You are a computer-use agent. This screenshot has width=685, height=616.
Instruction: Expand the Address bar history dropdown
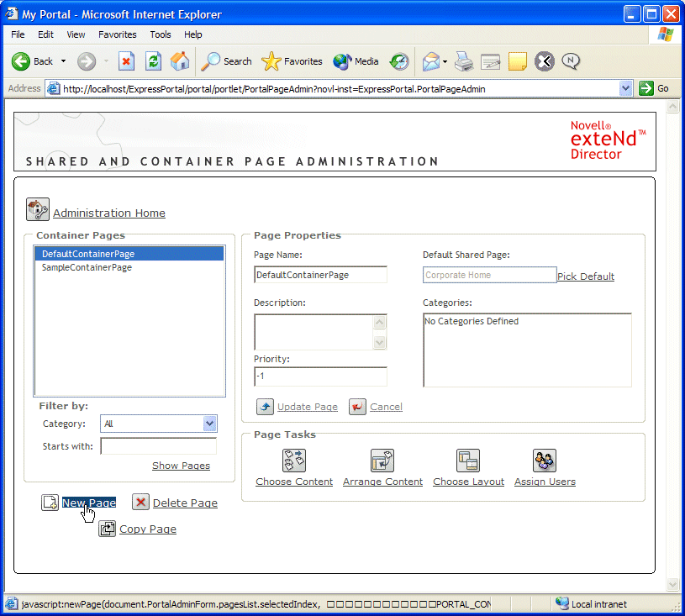point(624,87)
